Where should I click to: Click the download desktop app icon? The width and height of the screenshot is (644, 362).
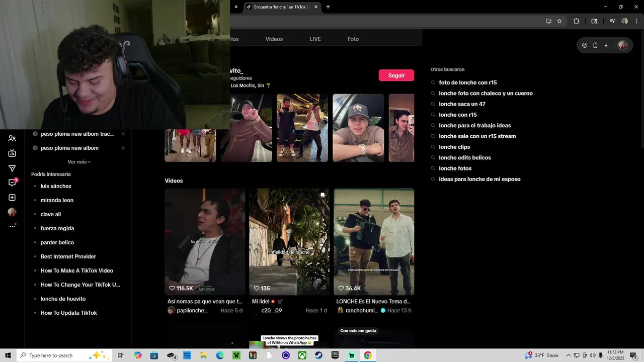coord(606,45)
